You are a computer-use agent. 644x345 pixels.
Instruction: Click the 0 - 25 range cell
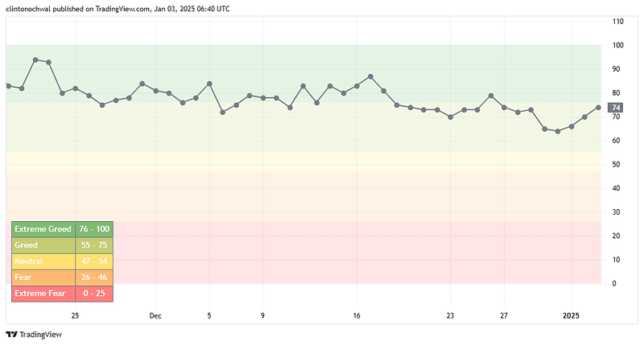[94, 294]
